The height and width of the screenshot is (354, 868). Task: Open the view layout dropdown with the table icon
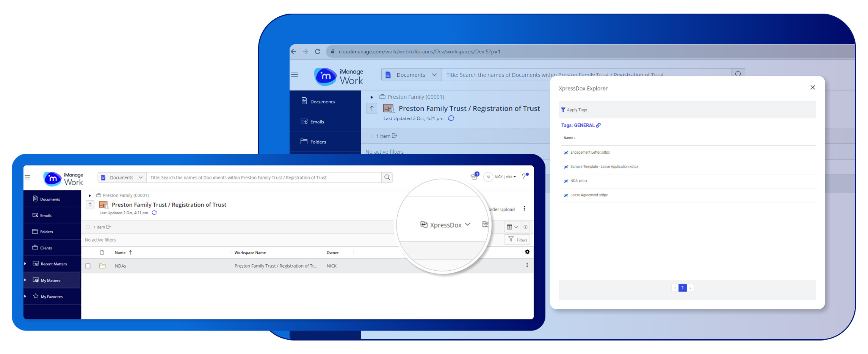coord(512,227)
